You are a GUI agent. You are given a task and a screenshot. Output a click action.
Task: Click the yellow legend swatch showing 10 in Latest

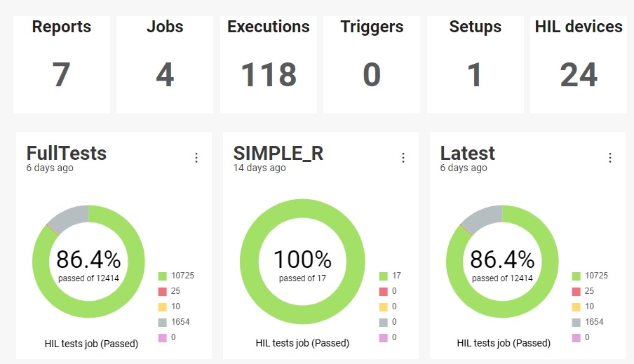(576, 307)
